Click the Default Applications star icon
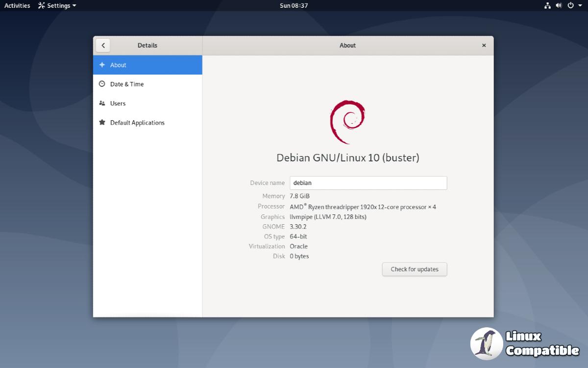 click(x=102, y=123)
